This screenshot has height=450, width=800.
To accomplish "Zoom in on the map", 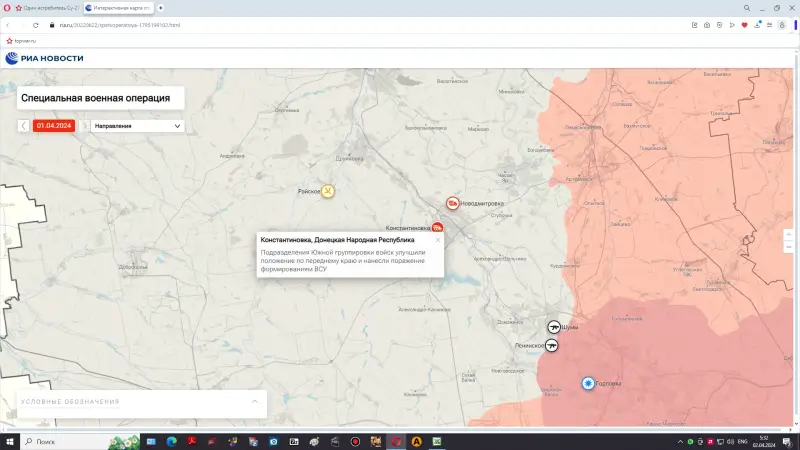I will pyautogui.click(x=789, y=234).
